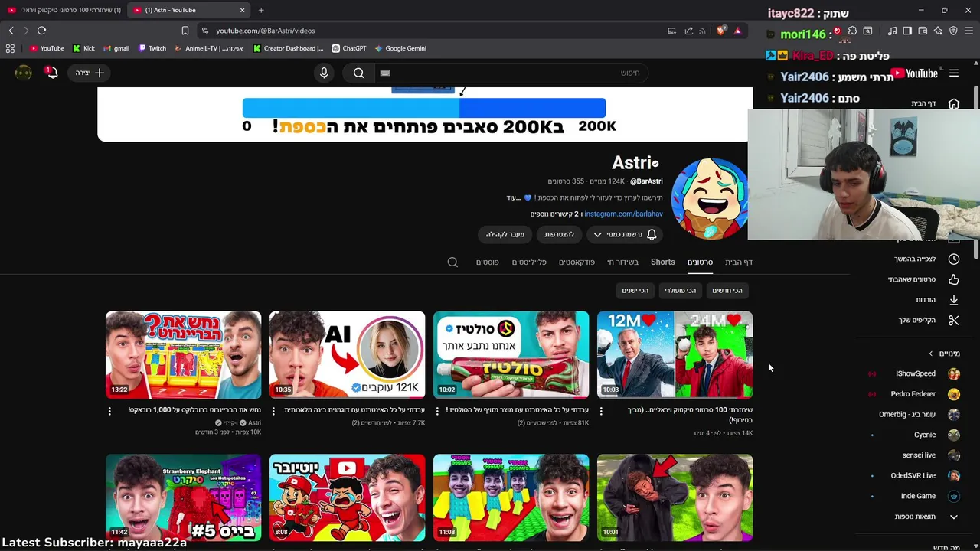980x551 pixels.
Task: Select the channel Live tab
Action: point(622,262)
